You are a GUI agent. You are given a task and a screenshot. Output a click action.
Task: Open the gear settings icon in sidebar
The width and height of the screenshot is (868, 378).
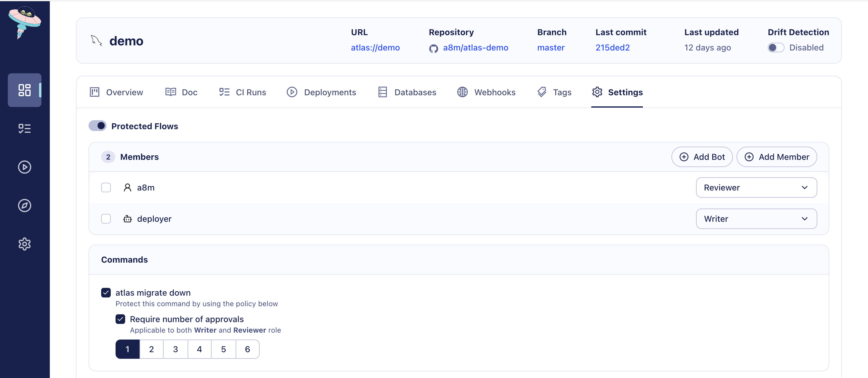(25, 244)
